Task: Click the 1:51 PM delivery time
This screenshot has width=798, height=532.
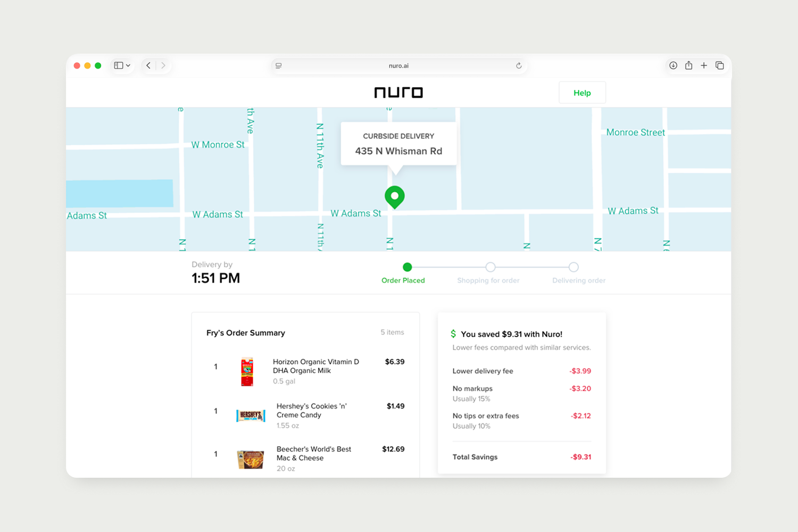Action: pyautogui.click(x=215, y=278)
